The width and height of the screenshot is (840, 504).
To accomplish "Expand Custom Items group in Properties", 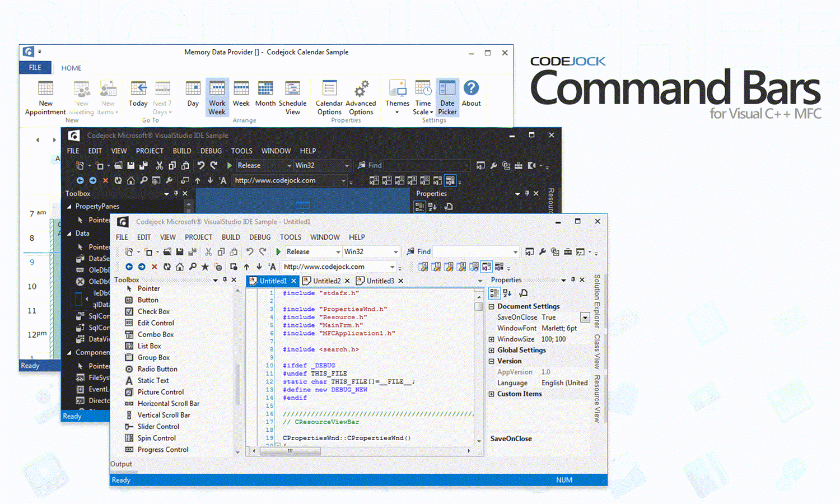I will pos(492,394).
